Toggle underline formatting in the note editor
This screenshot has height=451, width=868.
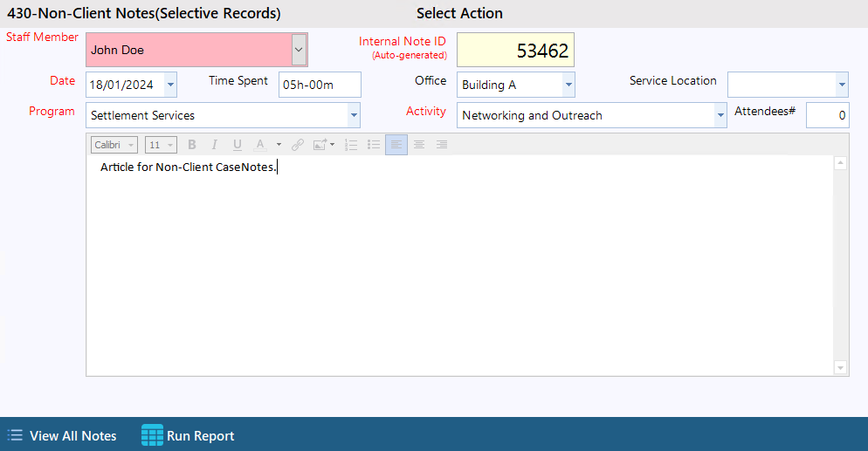click(x=237, y=145)
